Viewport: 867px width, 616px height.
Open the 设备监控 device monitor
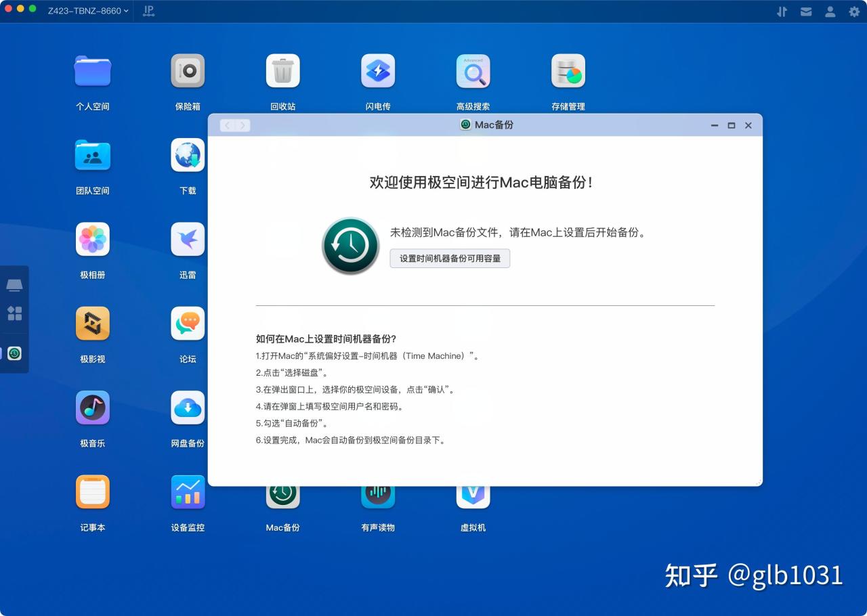click(x=188, y=492)
